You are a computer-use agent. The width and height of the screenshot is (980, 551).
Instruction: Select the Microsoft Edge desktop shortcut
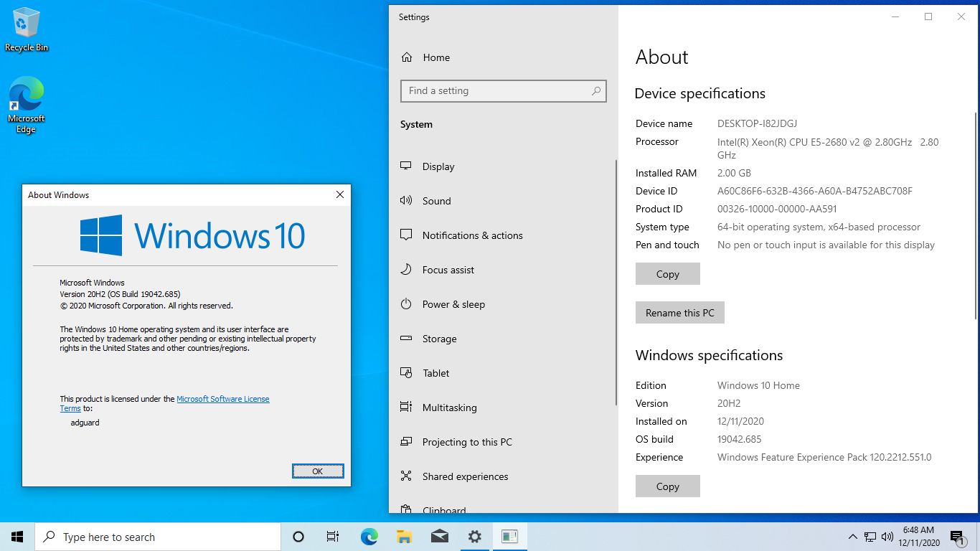coord(27,105)
